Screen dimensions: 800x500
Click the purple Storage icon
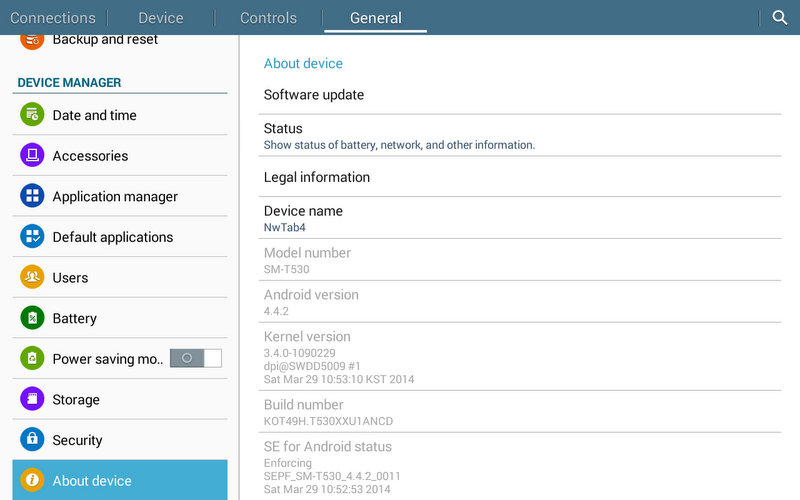32,399
